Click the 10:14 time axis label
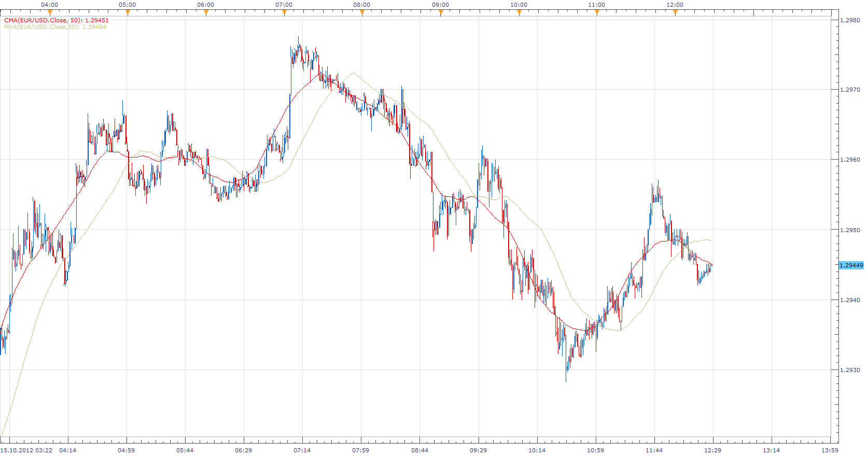The height and width of the screenshot is (456, 868). pyautogui.click(x=537, y=450)
